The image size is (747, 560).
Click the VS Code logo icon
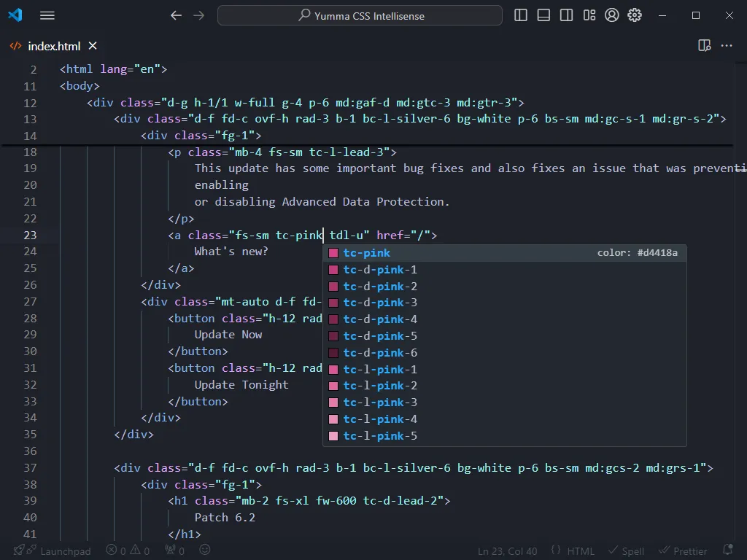(15, 15)
